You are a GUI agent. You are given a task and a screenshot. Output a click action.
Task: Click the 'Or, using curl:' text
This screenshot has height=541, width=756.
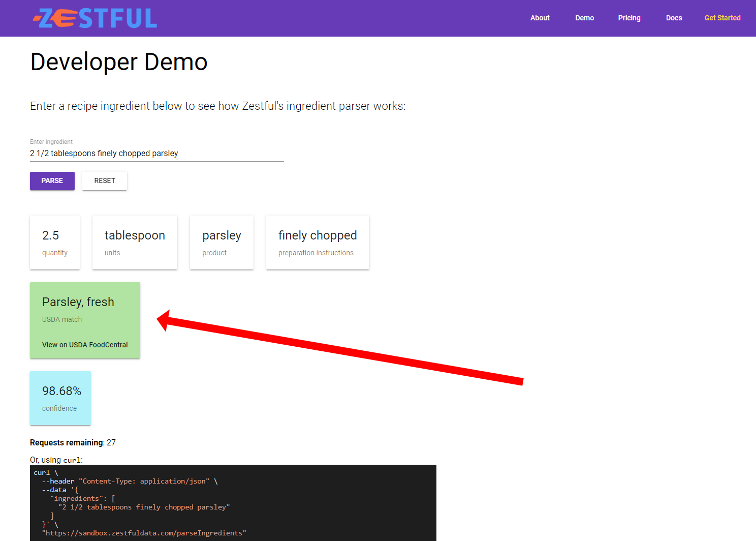(56, 460)
